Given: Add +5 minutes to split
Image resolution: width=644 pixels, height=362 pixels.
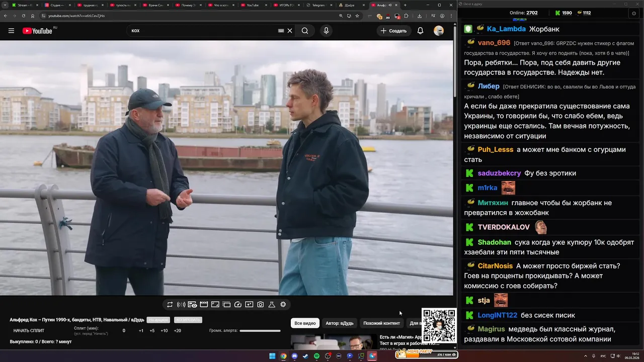Looking at the screenshot, I should [x=152, y=330].
